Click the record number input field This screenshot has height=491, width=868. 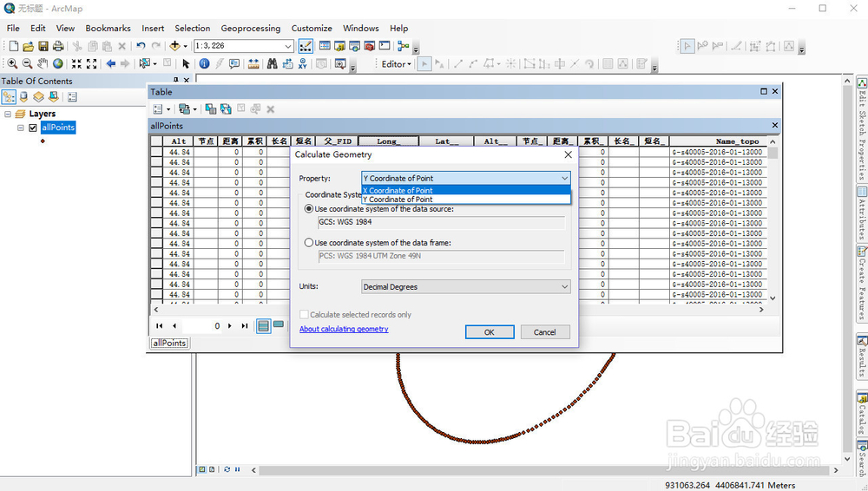pos(201,326)
